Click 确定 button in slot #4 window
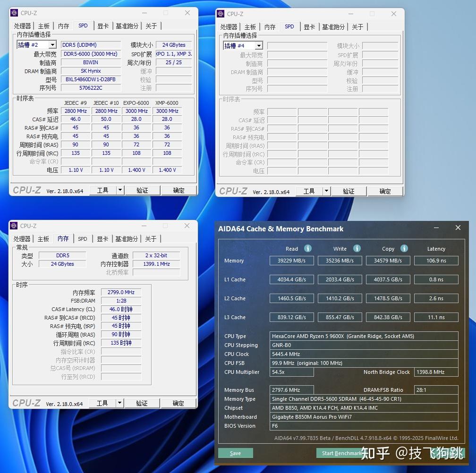The image size is (476, 473). [x=385, y=191]
